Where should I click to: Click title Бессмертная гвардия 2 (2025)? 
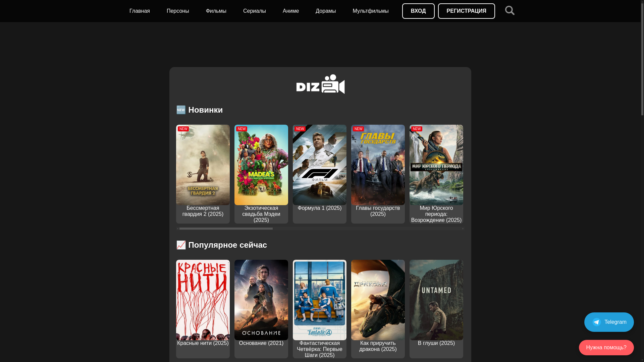click(x=203, y=211)
